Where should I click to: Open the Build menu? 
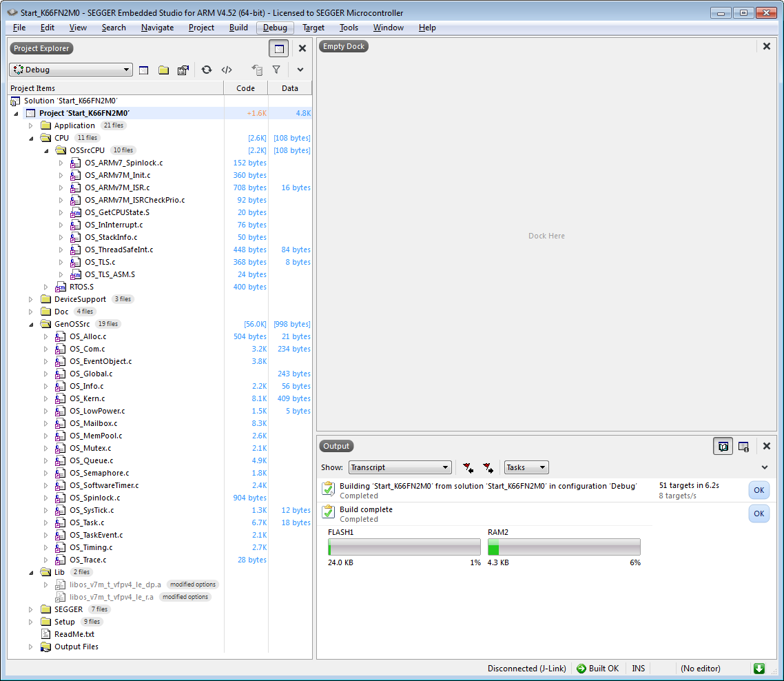(238, 28)
